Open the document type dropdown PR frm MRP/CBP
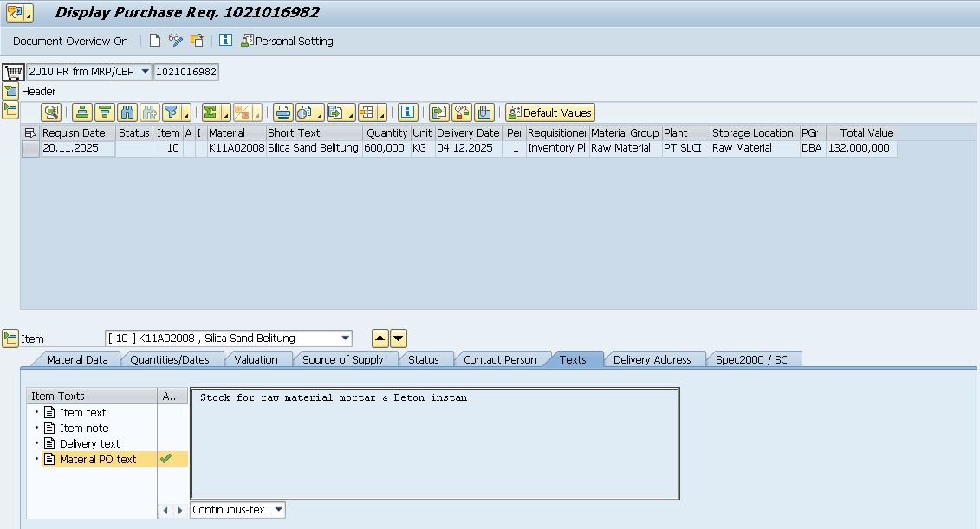This screenshot has width=980, height=529. (x=144, y=72)
